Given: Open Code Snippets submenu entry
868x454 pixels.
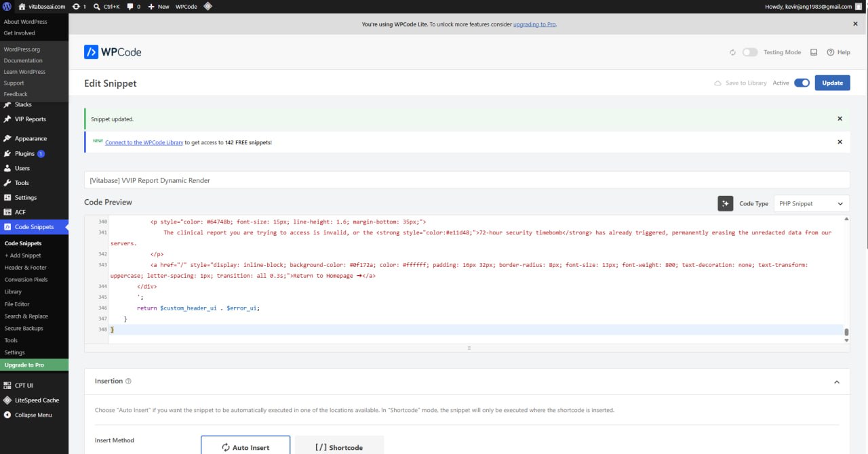Looking at the screenshot, I should coord(23,243).
